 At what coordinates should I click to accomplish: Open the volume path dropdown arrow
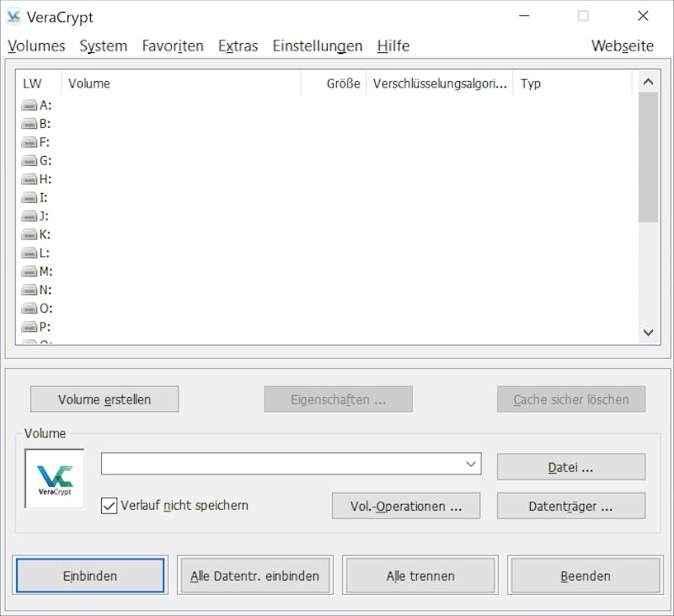pos(471,463)
